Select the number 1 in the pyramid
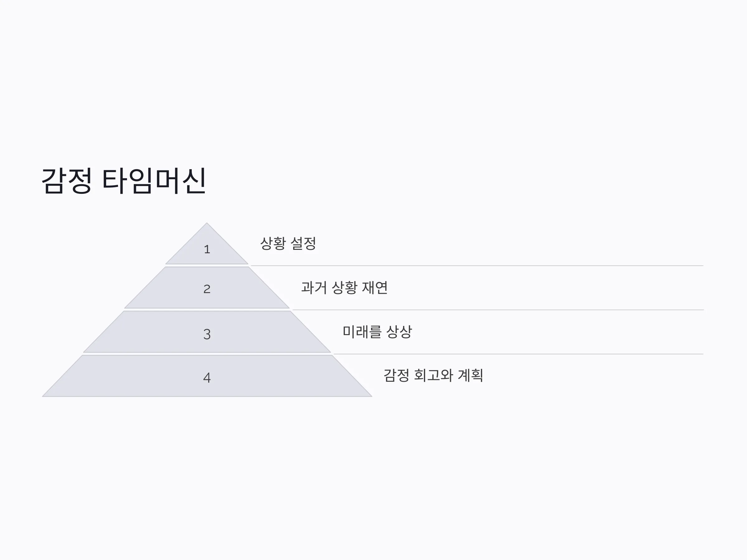 click(207, 250)
